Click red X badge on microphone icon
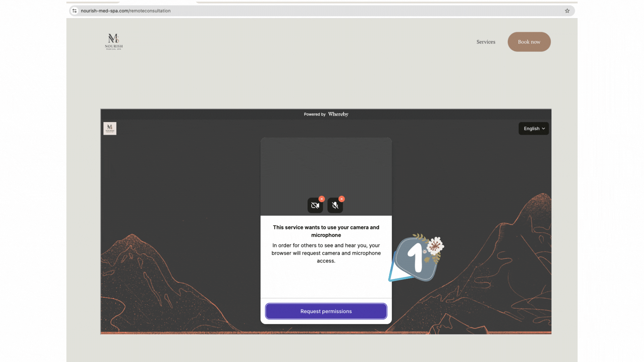The width and height of the screenshot is (644, 362). (341, 199)
